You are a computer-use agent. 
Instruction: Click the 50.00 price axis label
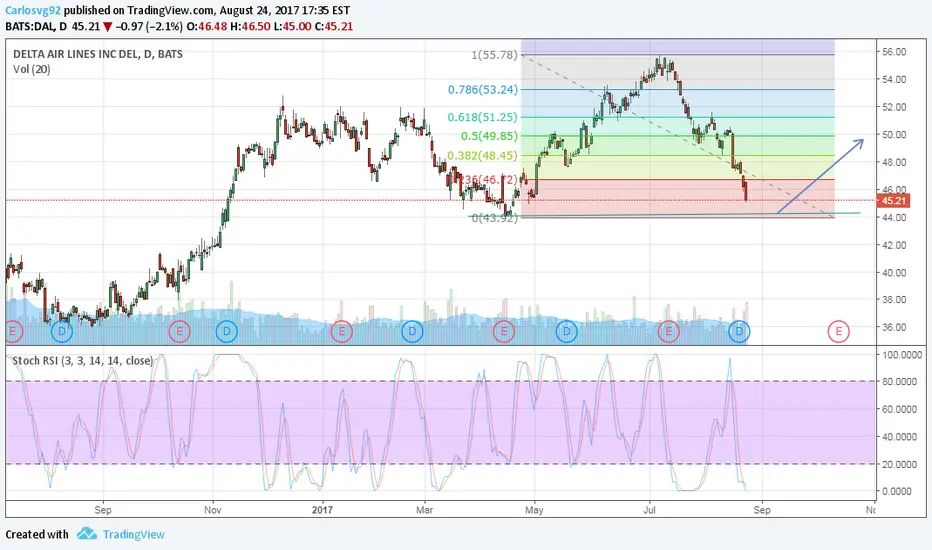[x=894, y=134]
